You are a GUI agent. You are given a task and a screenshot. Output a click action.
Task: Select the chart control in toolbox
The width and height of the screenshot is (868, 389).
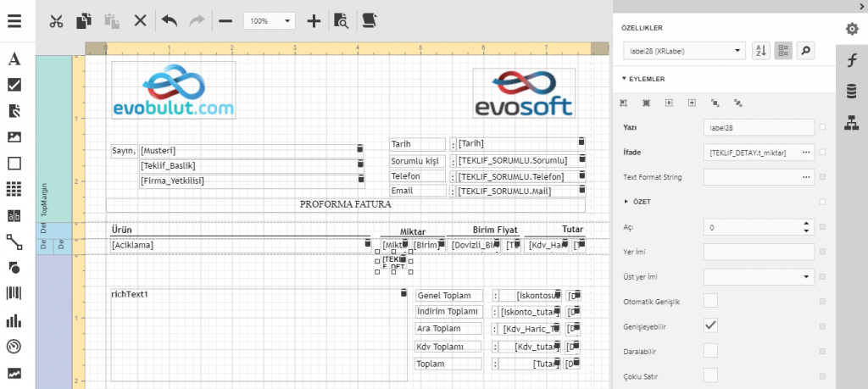[x=14, y=320]
